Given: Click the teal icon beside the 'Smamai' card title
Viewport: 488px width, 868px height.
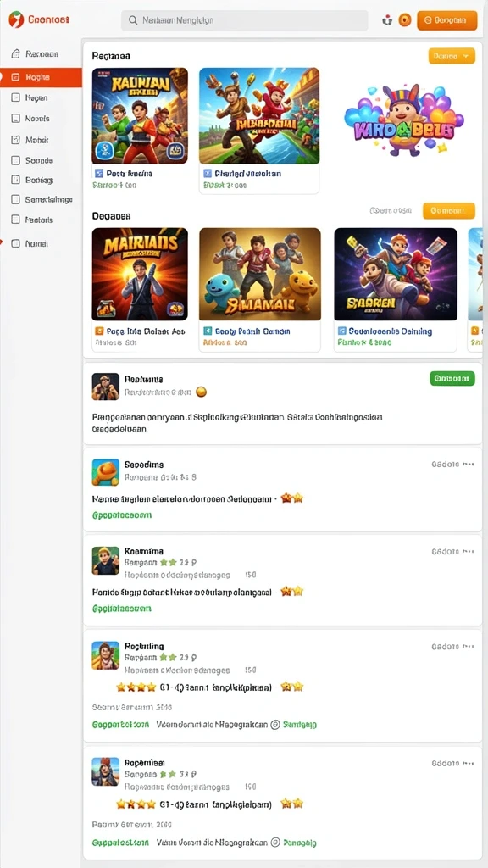Looking at the screenshot, I should click(208, 331).
